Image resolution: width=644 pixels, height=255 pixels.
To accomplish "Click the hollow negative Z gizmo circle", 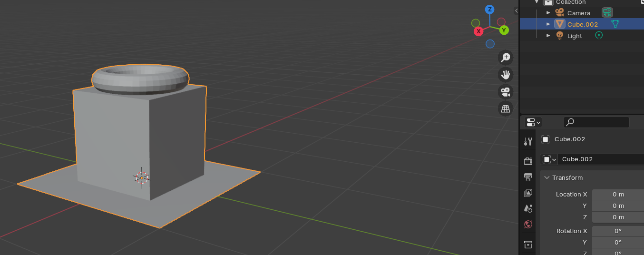I will (x=490, y=44).
